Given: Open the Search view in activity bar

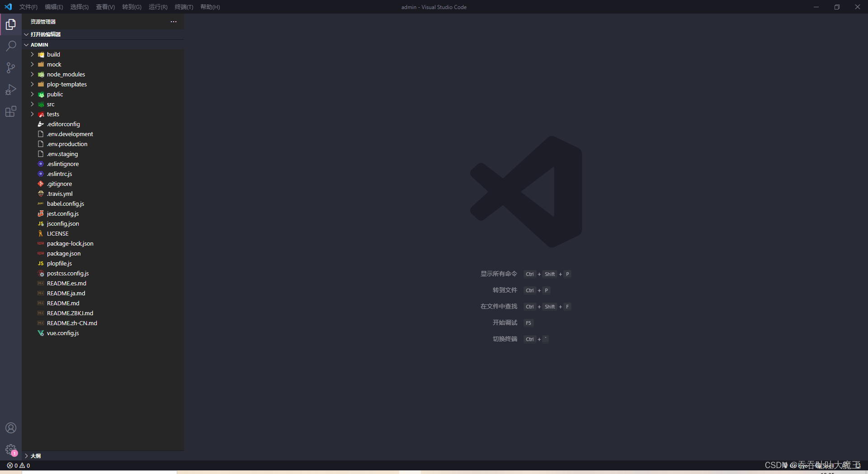Looking at the screenshot, I should tap(11, 46).
